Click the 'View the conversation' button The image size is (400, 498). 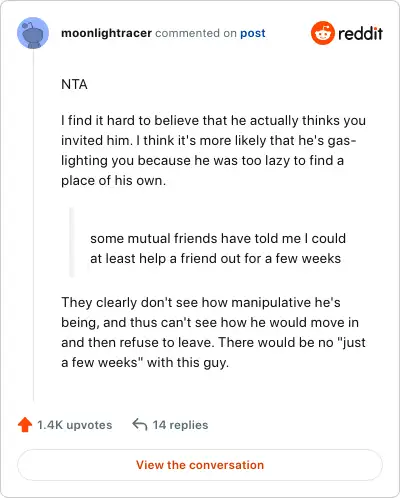(200, 465)
